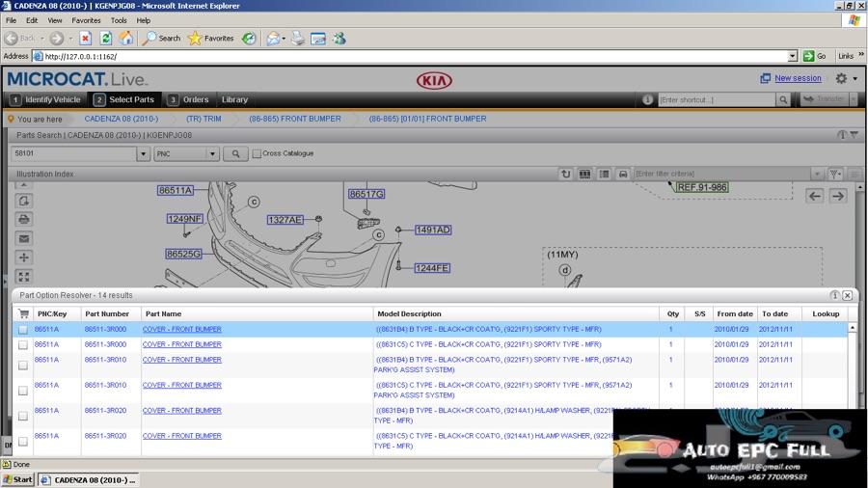Click zoom region icon in sidebar

coord(24,201)
